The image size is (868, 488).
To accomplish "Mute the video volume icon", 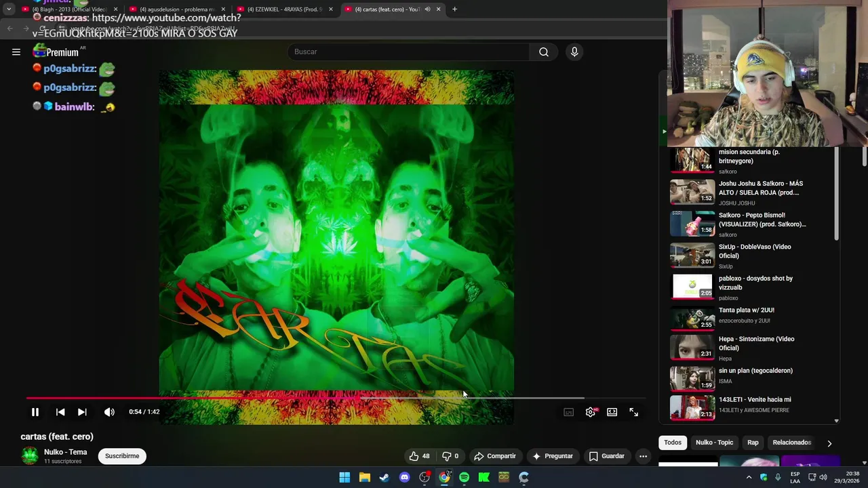I will 109,411.
